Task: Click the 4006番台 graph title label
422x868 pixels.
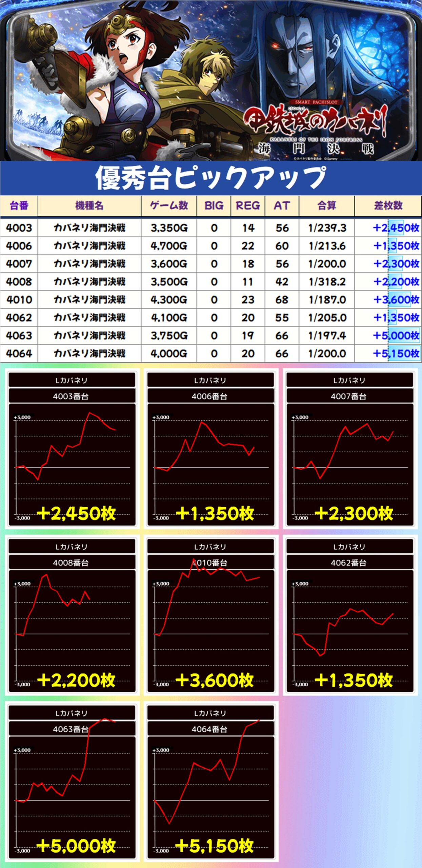Action: click(210, 396)
